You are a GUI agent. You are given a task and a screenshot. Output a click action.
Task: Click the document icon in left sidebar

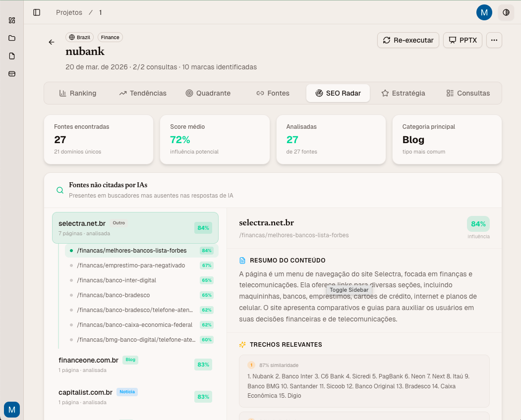[12, 56]
